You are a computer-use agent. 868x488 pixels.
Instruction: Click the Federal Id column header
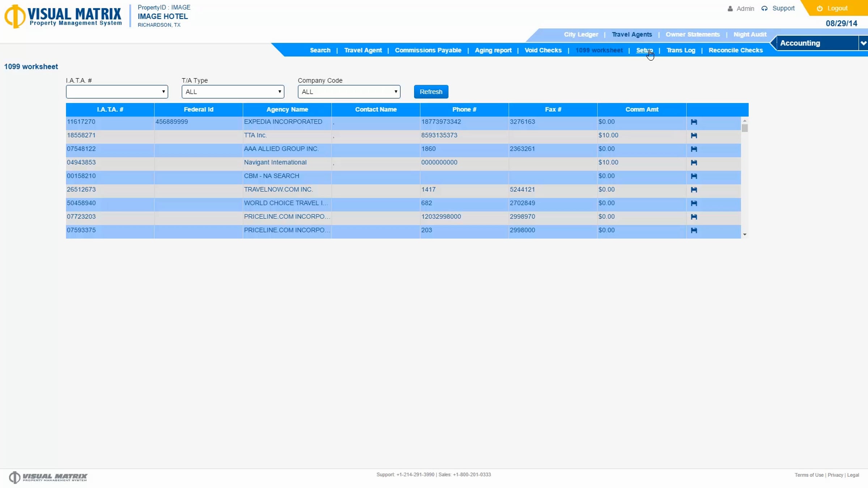coord(199,110)
